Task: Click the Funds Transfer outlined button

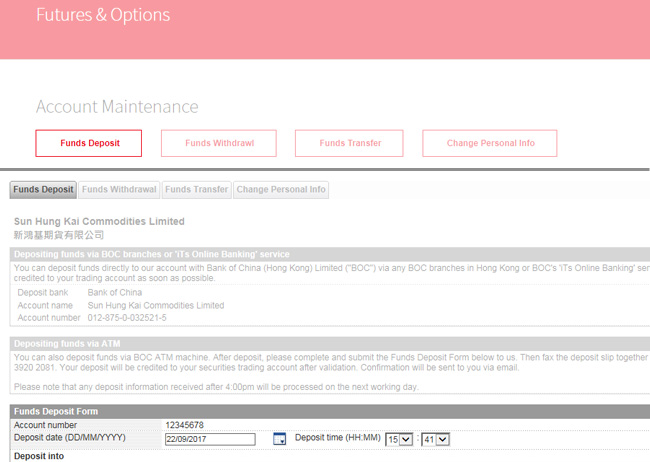Action: tap(349, 143)
